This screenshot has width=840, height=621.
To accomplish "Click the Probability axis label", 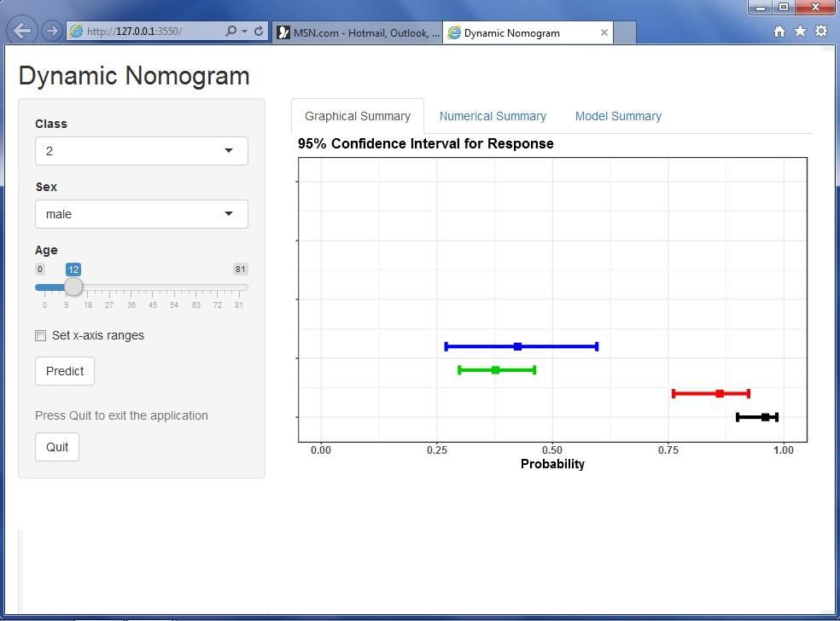I will point(552,464).
